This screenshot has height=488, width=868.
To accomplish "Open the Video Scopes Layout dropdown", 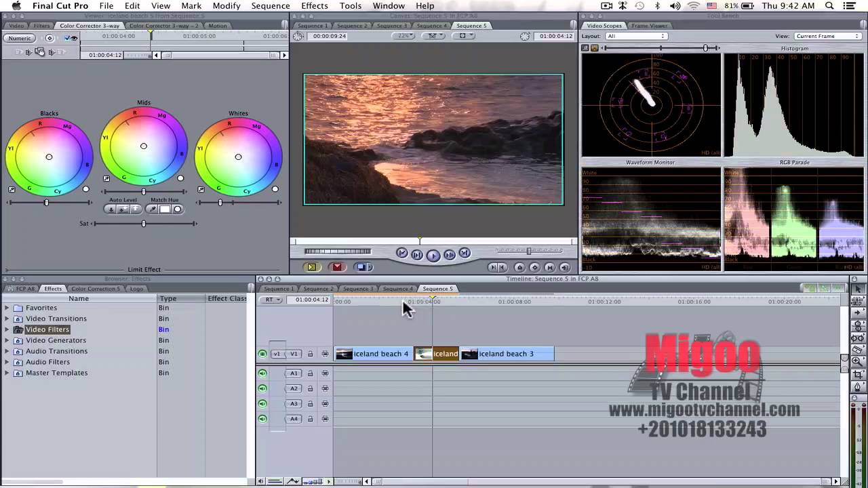I will tap(635, 36).
